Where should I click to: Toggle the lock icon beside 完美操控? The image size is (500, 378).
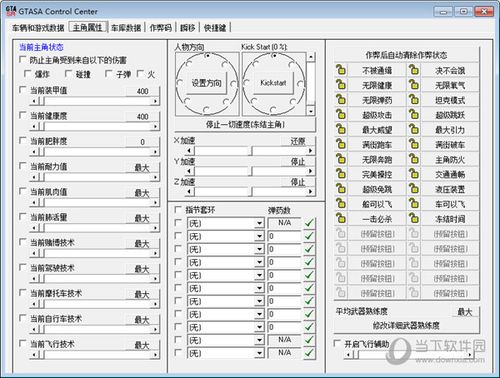tap(341, 174)
